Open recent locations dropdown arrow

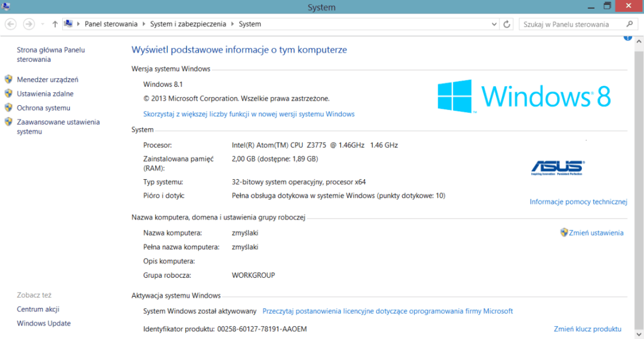click(42, 24)
